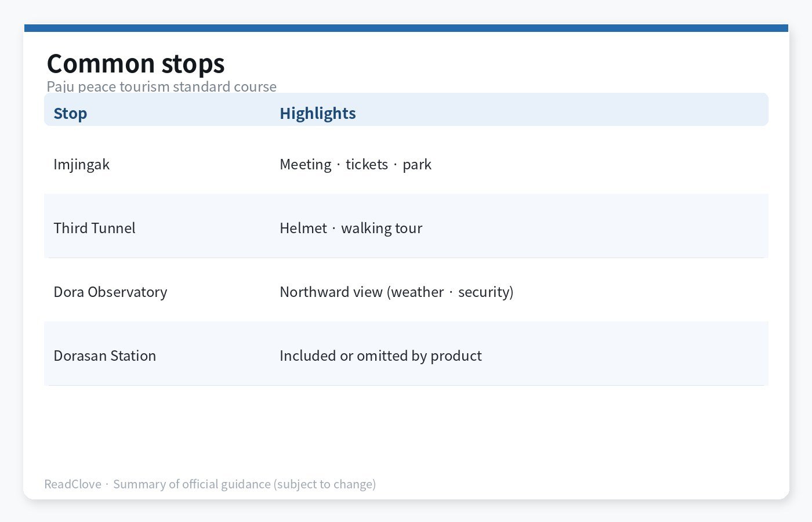Viewport: 812px width, 522px height.
Task: Click Included or omitted by product
Action: pos(380,356)
